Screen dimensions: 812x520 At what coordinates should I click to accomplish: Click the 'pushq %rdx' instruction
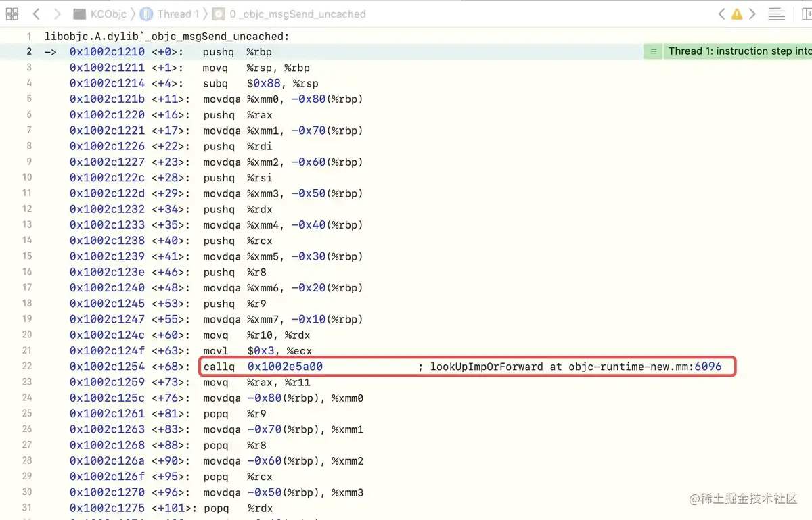pos(238,210)
